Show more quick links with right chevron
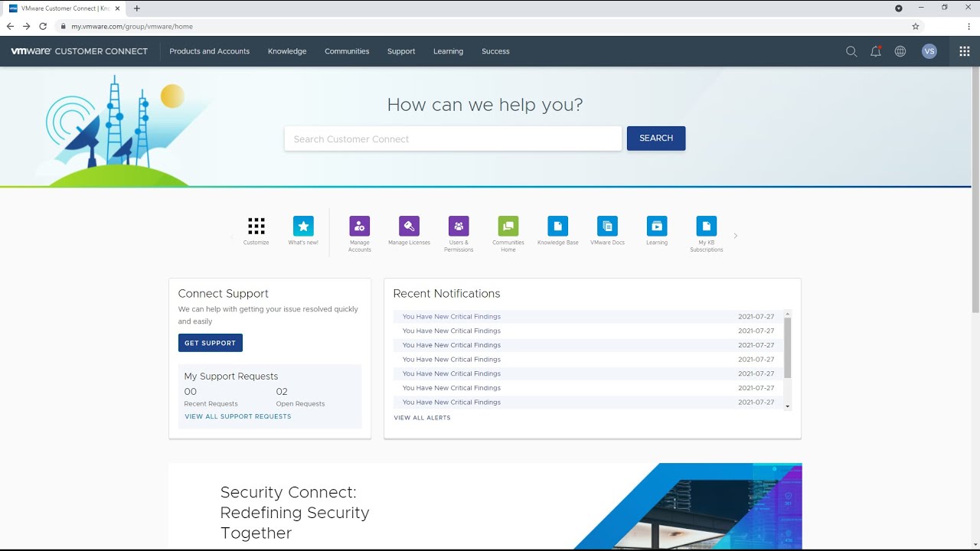This screenshot has height=551, width=980. tap(736, 236)
